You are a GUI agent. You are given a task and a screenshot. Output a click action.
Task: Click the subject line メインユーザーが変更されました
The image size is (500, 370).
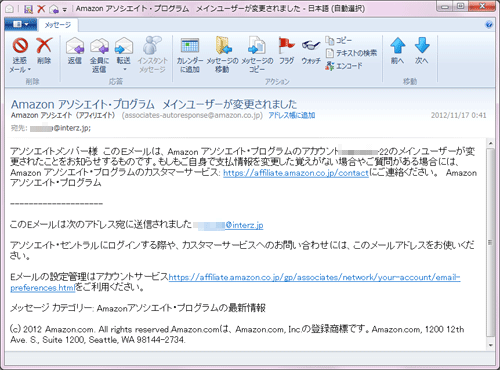(230, 104)
